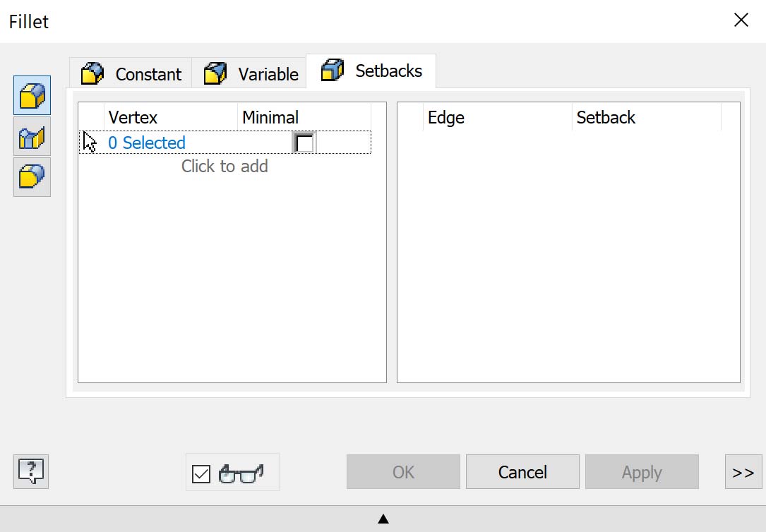The height and width of the screenshot is (532, 766).
Task: Switch to the Variable tab
Action: 250,73
